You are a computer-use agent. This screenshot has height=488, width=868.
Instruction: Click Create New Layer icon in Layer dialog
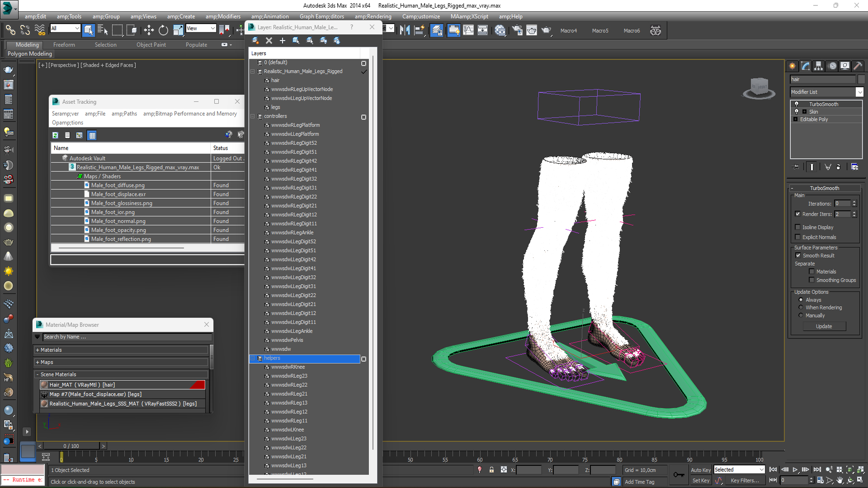[255, 41]
